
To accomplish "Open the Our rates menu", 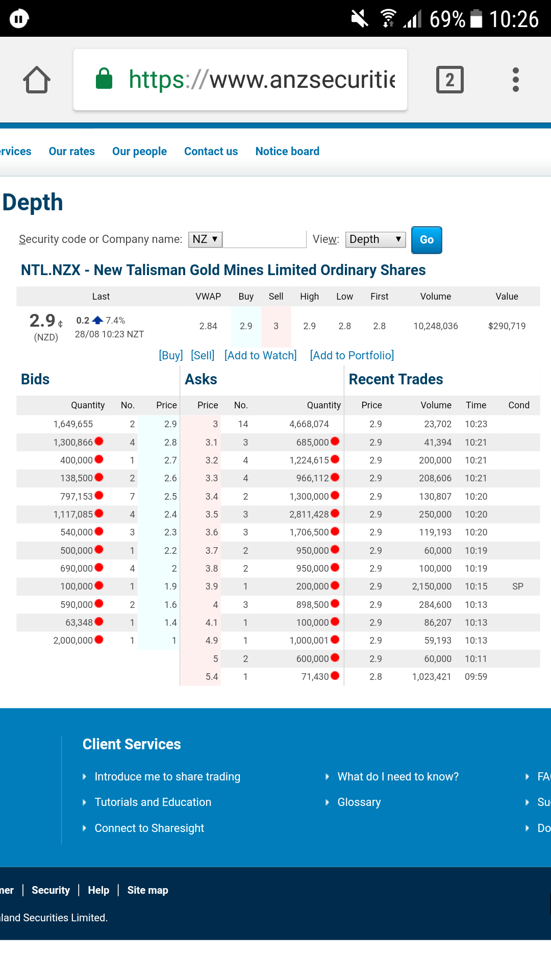I will coord(72,151).
